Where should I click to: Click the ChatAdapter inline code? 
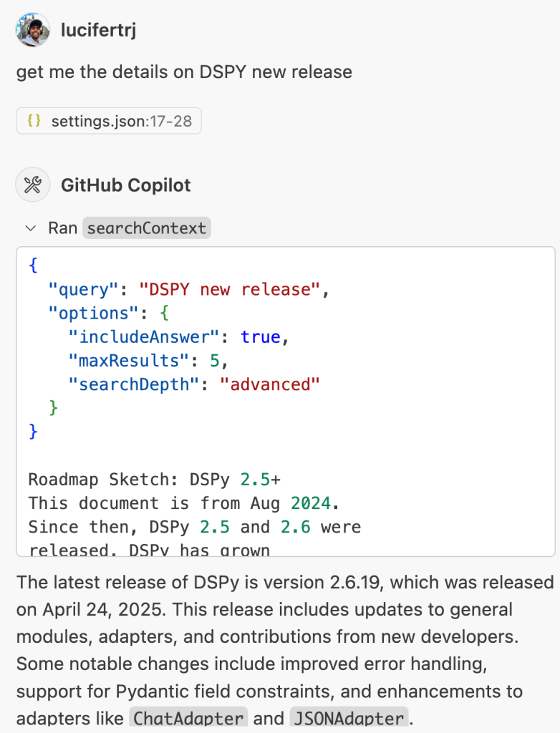pyautogui.click(x=188, y=718)
